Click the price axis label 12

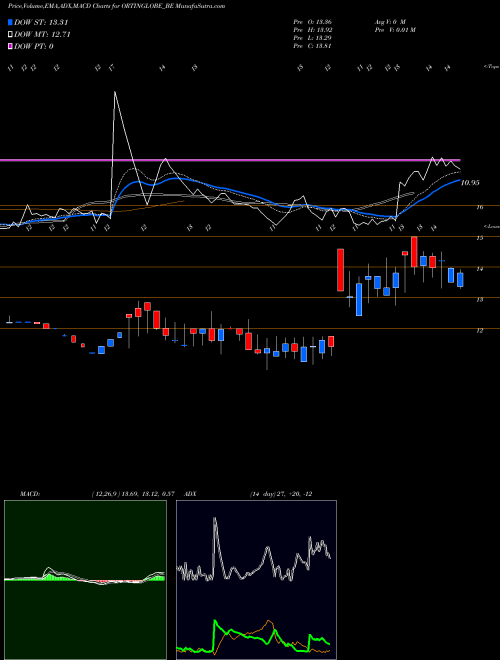click(479, 331)
